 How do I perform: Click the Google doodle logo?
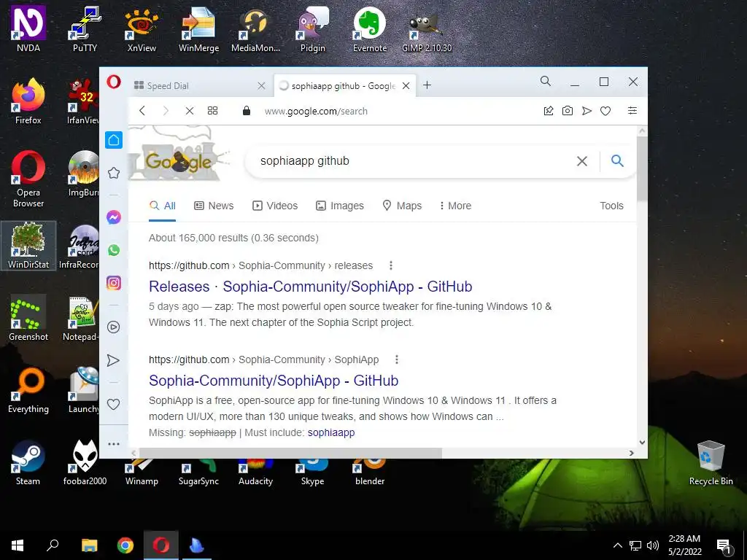pyautogui.click(x=179, y=154)
